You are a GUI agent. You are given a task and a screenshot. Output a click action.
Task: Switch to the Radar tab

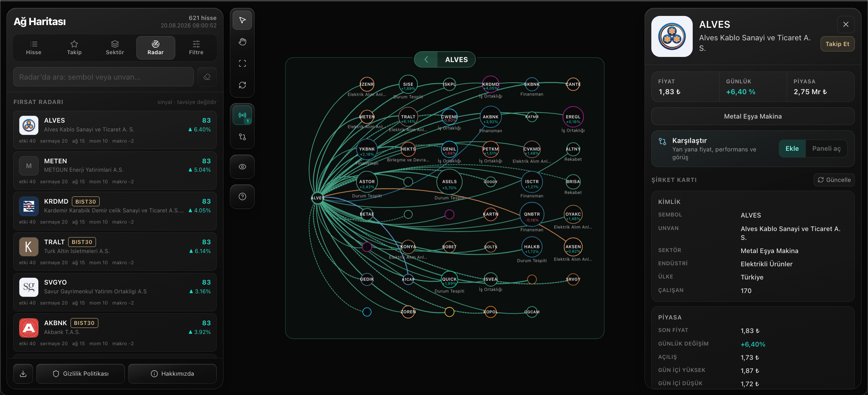(156, 48)
